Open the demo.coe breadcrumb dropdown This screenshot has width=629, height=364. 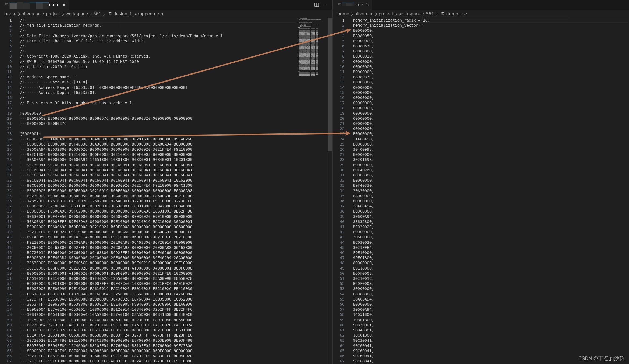[456, 14]
